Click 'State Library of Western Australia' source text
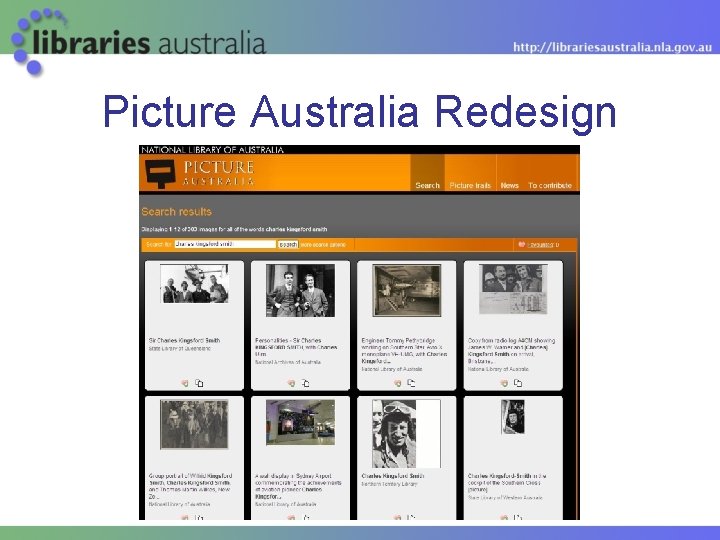This screenshot has height=540, width=720. [505, 498]
